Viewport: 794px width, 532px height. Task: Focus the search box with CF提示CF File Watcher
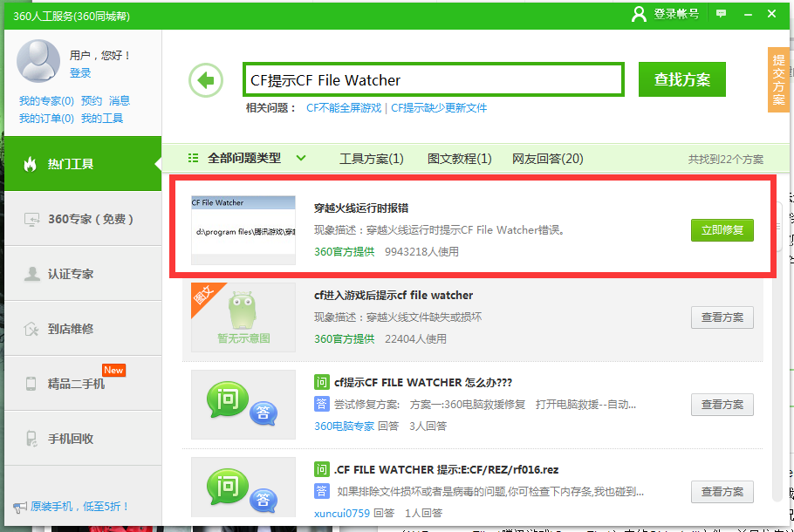click(x=434, y=79)
